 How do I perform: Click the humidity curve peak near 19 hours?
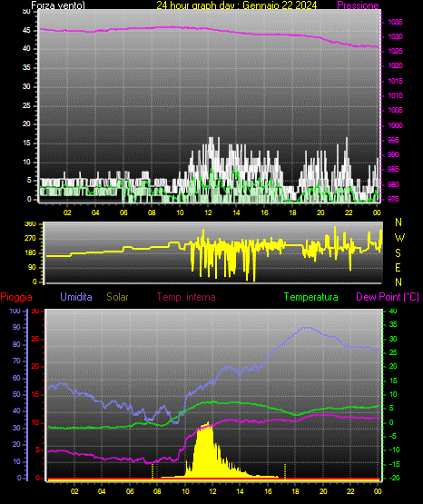point(307,328)
